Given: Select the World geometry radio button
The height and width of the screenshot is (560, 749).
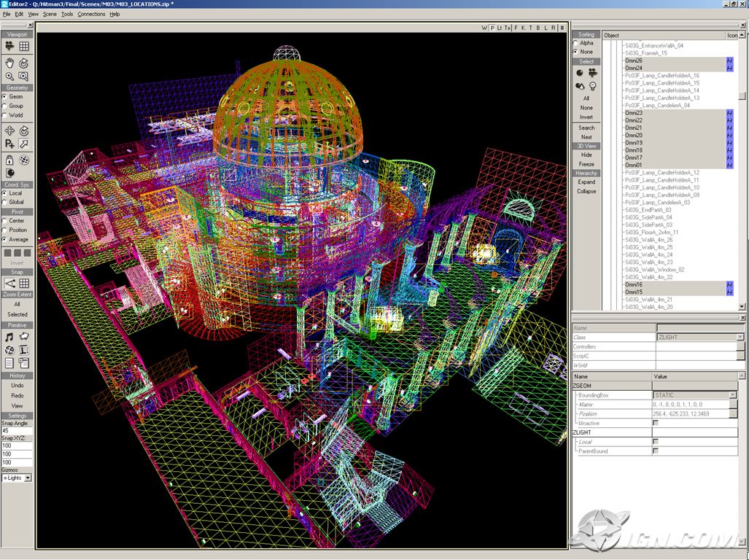Looking at the screenshot, I should pyautogui.click(x=4, y=115).
